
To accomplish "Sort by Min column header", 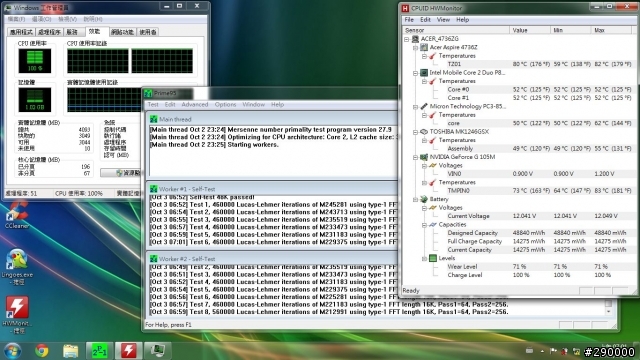I will pyautogui.click(x=570, y=30).
